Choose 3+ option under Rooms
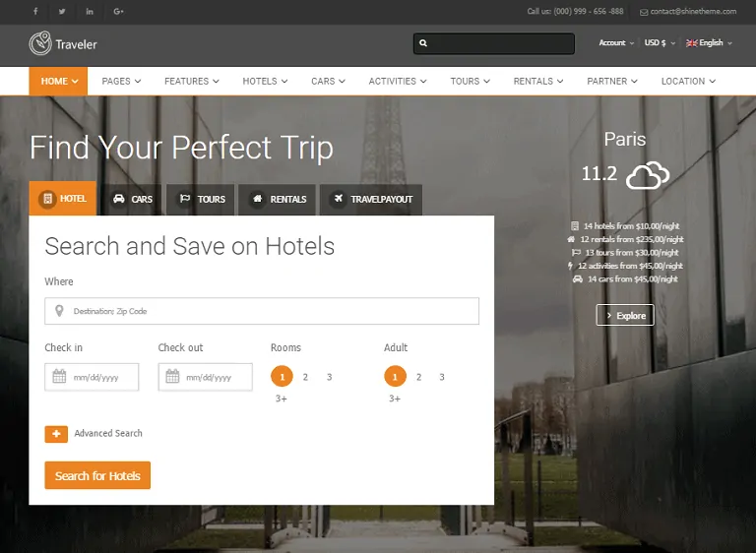 point(282,399)
